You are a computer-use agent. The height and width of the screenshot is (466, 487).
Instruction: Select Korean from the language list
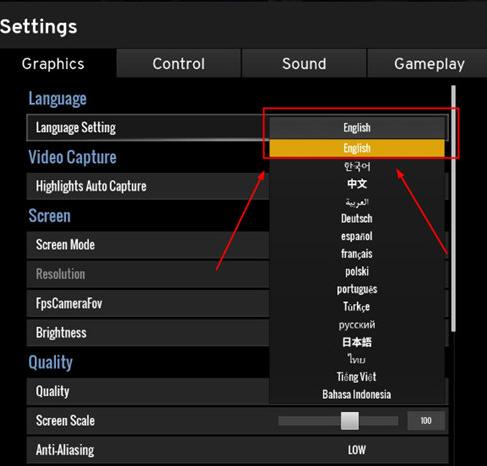357,166
